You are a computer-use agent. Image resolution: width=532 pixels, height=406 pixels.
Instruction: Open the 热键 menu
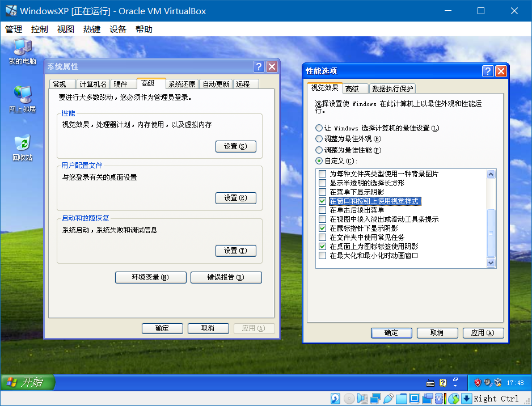tap(92, 29)
